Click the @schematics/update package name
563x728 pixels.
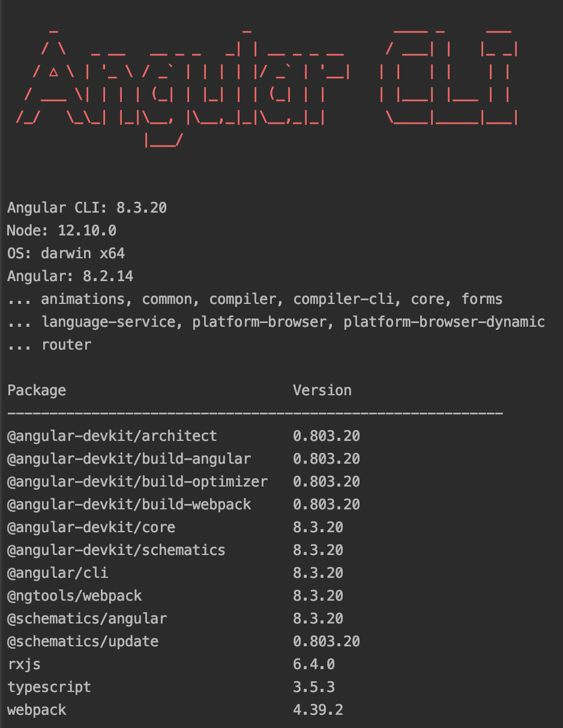(x=83, y=642)
